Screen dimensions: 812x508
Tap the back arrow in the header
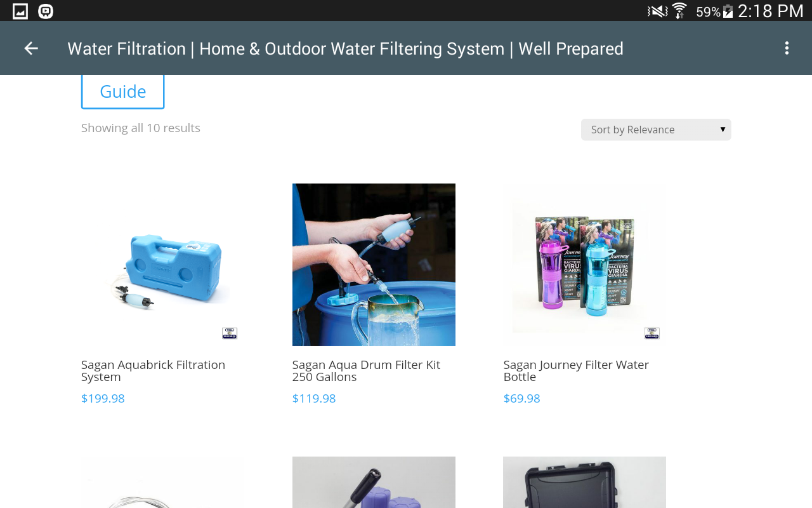tap(31, 48)
